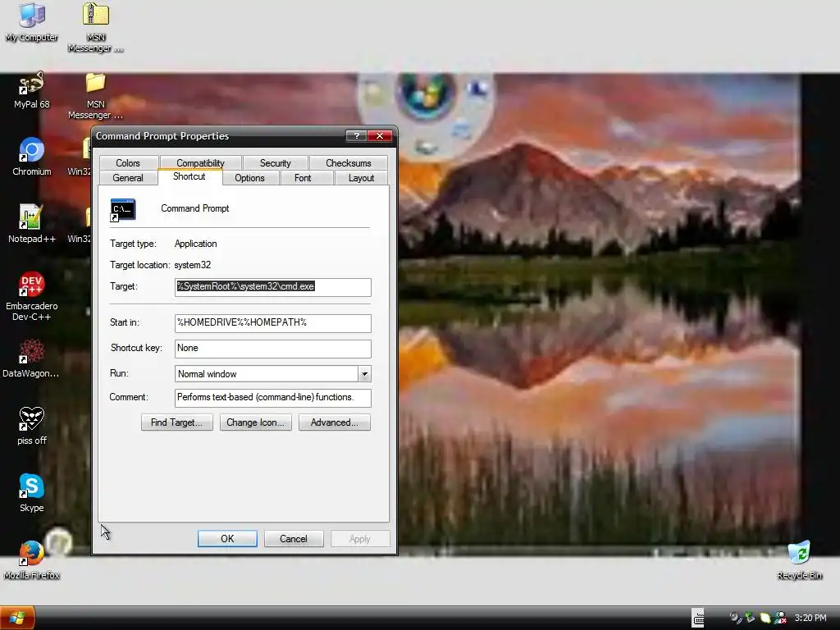Cancel the Command Prompt Properties dialog
Screen dimensions: 840x630
pyautogui.click(x=294, y=538)
